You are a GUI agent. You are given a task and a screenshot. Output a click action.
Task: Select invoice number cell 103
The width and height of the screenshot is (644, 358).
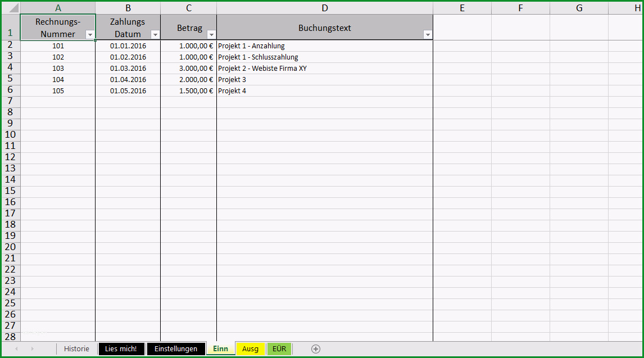click(58, 68)
